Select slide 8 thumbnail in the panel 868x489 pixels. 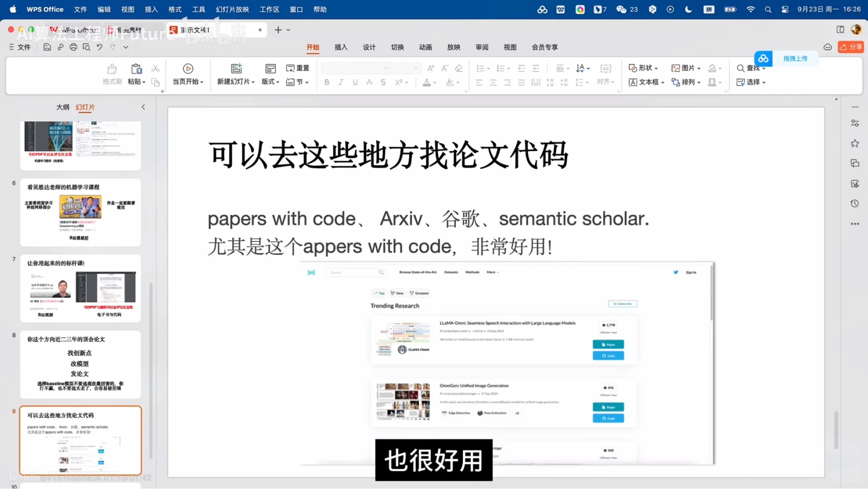(81, 364)
